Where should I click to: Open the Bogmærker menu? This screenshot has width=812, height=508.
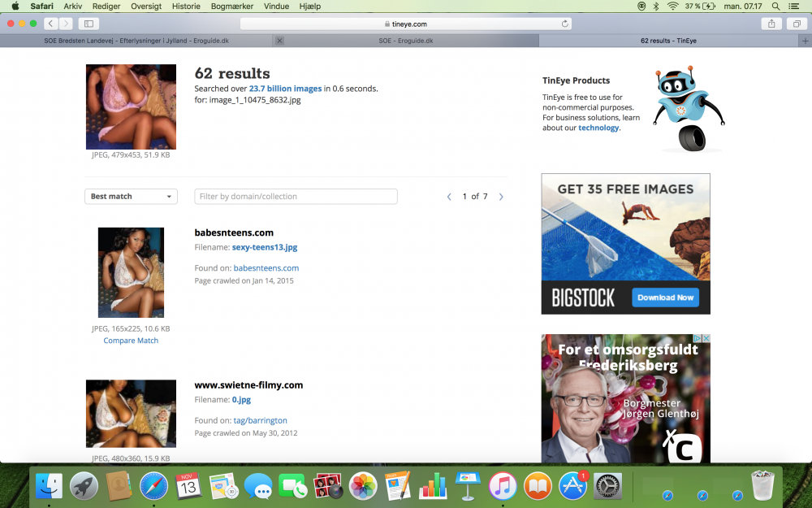(232, 7)
